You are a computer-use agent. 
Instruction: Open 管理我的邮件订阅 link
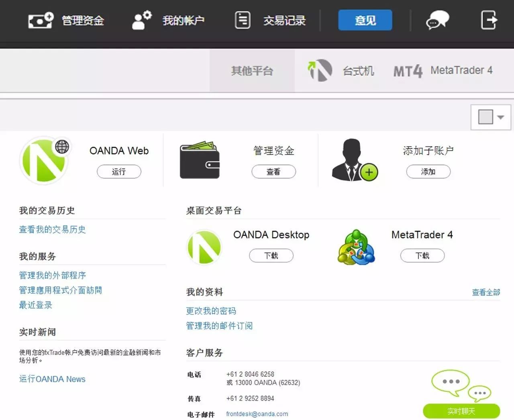[219, 326]
